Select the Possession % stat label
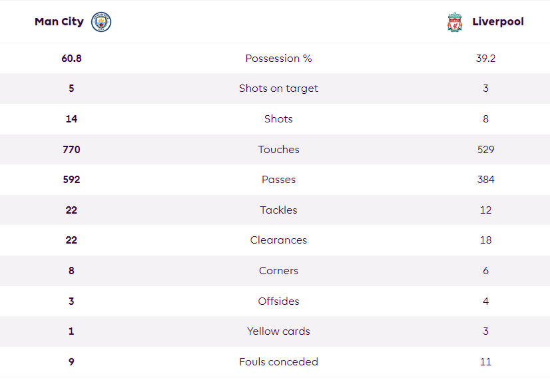Screen dimensions: 550x392 pos(278,58)
